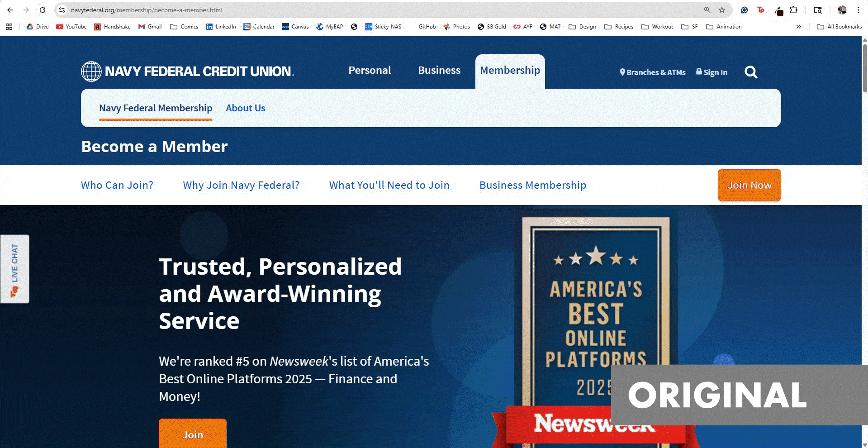Click the magnifying glass search icon

tap(751, 72)
